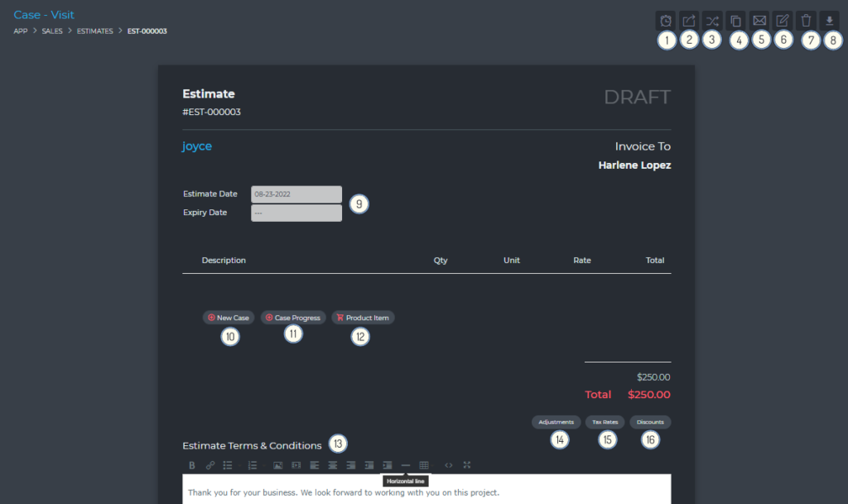Open the edit estimate pencil icon
This screenshot has width=848, height=504.
[x=783, y=21]
